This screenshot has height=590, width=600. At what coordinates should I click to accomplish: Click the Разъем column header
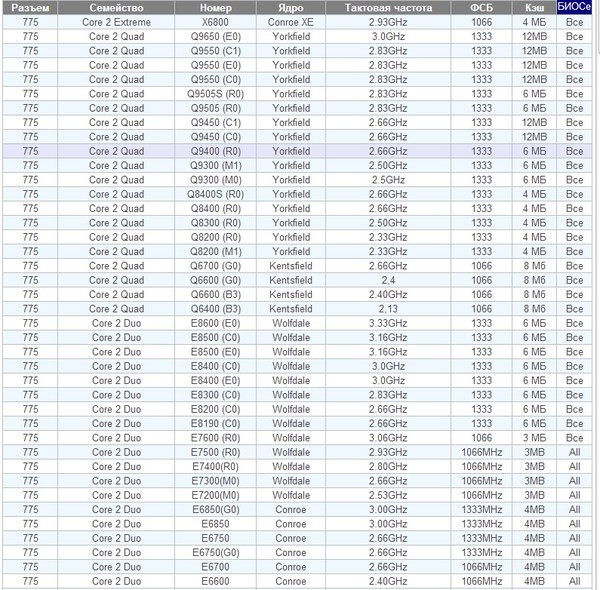pyautogui.click(x=30, y=8)
